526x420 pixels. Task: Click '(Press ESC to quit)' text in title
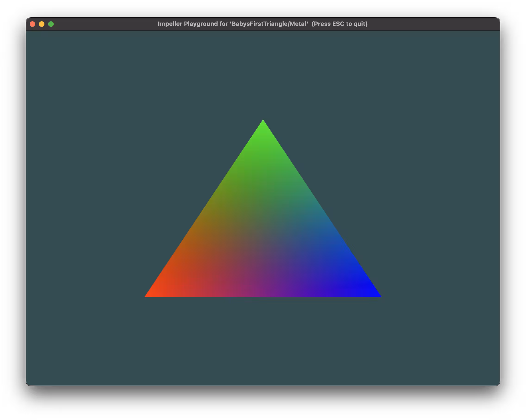pos(339,24)
